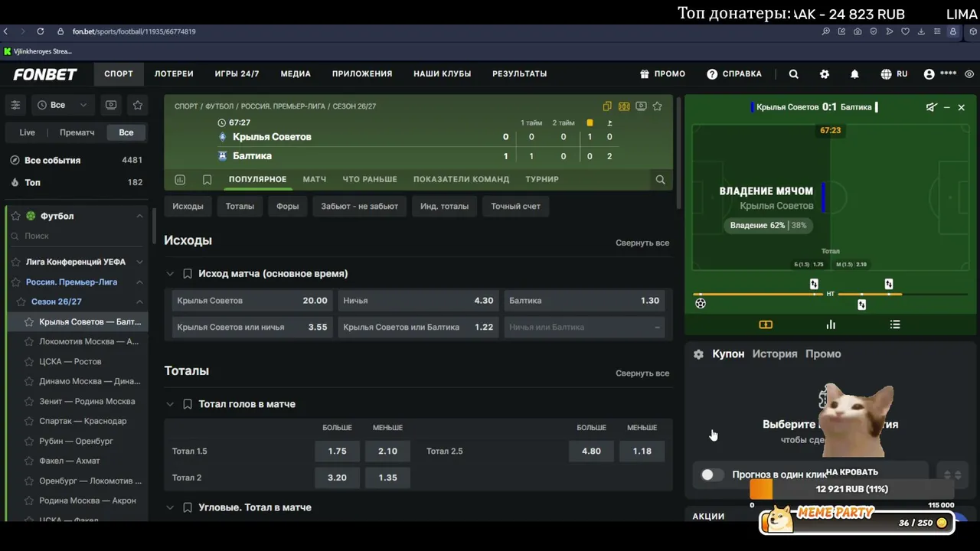Collapse Россия. Премьер-Лига

click(139, 282)
